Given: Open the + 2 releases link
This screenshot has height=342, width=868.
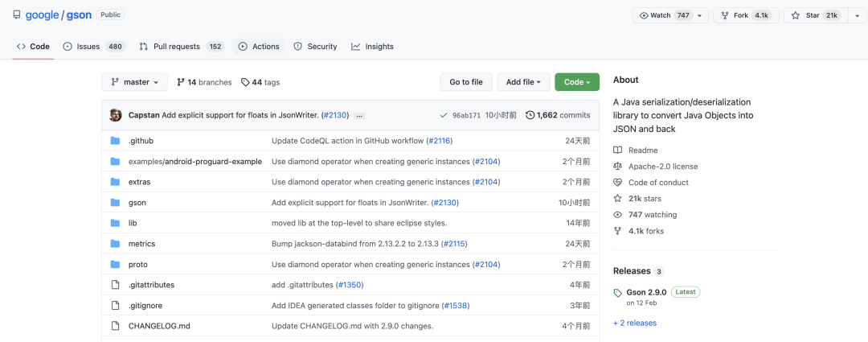Looking at the screenshot, I should (634, 323).
